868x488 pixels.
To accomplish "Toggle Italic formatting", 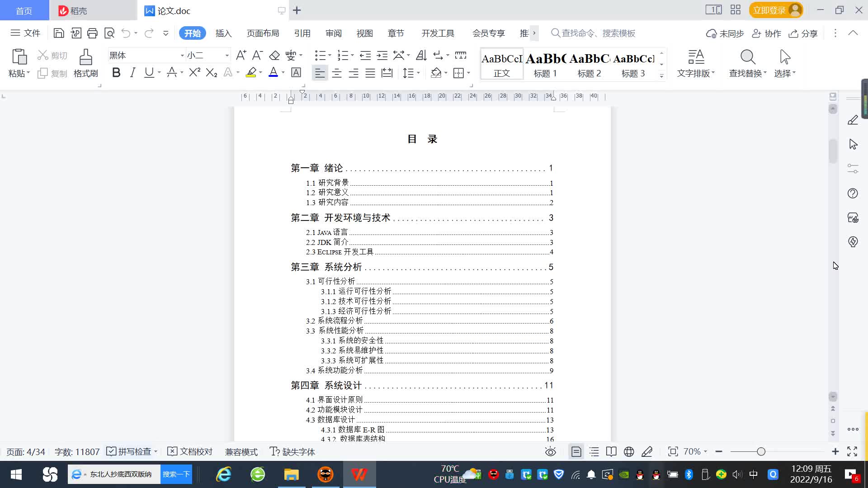I will click(132, 72).
